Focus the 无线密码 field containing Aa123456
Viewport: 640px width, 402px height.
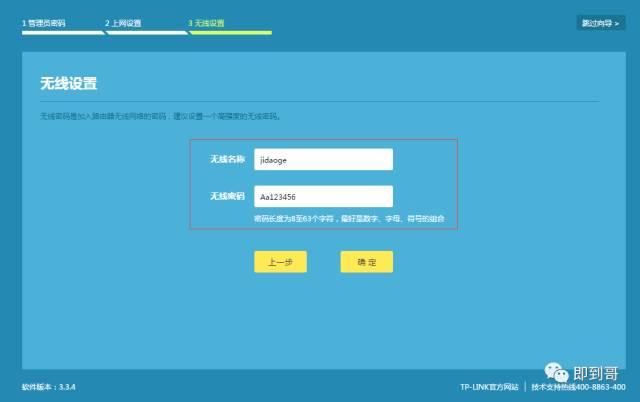coord(323,196)
